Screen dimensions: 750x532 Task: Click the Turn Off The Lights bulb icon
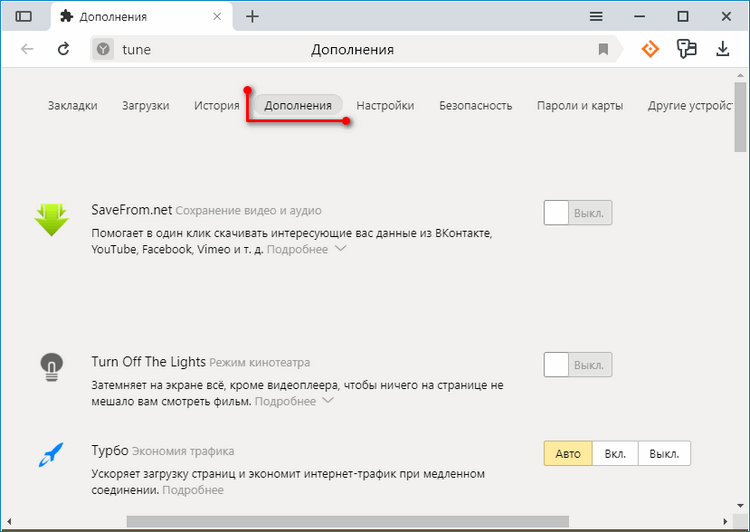click(52, 366)
